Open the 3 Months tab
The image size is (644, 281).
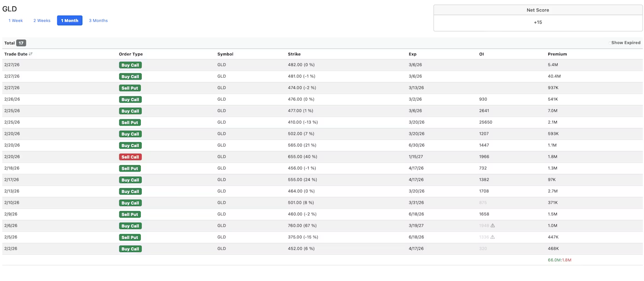(x=98, y=21)
